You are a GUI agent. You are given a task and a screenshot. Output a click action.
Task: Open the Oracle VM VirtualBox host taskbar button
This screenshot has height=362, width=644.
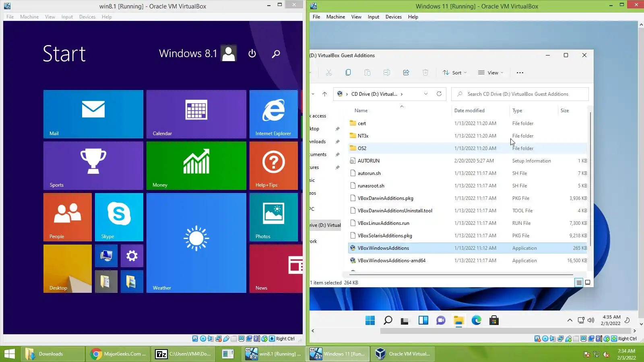[x=403, y=354]
